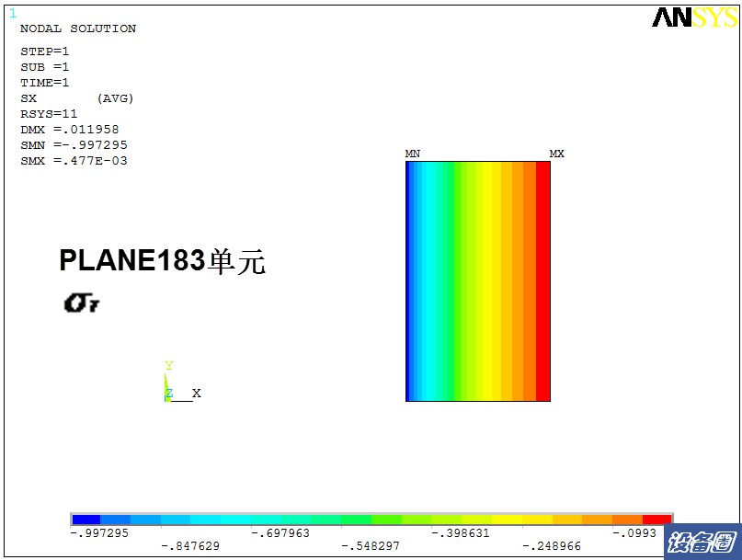Pick the dark blue legend swatch
This screenshot has width=742, height=560.
coord(86,520)
